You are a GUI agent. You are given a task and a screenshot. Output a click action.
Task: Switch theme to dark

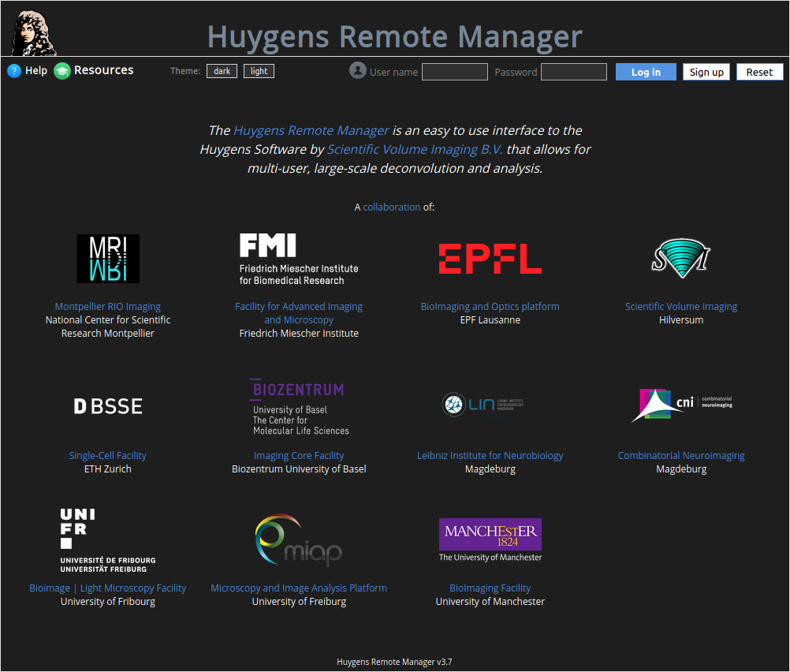pos(222,71)
